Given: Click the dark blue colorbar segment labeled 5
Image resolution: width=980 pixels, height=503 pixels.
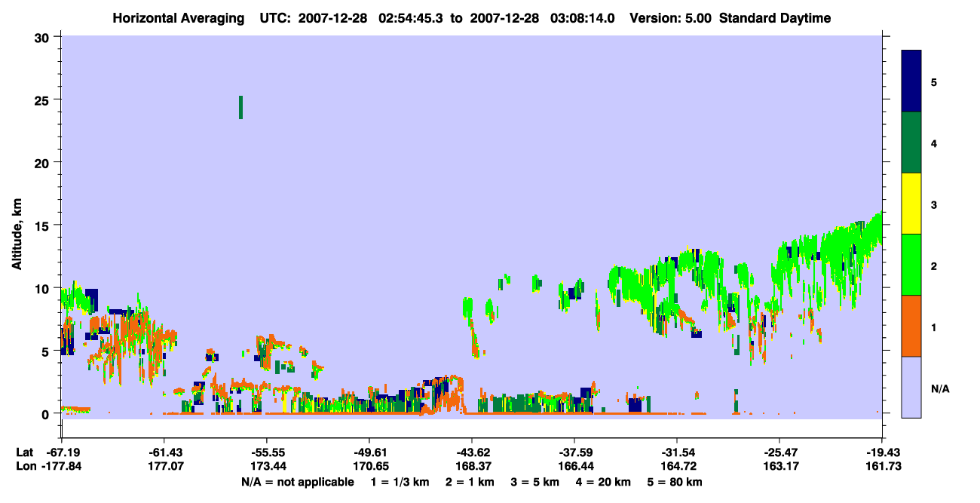Looking at the screenshot, I should click(x=911, y=81).
